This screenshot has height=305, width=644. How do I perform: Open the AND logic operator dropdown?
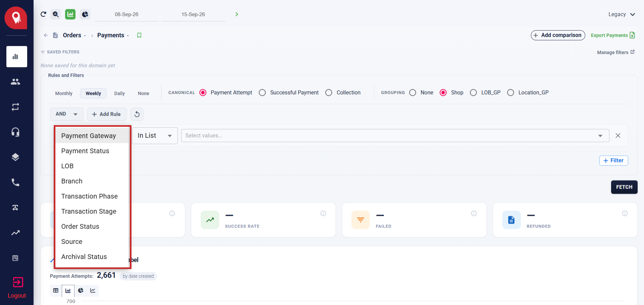click(x=66, y=114)
